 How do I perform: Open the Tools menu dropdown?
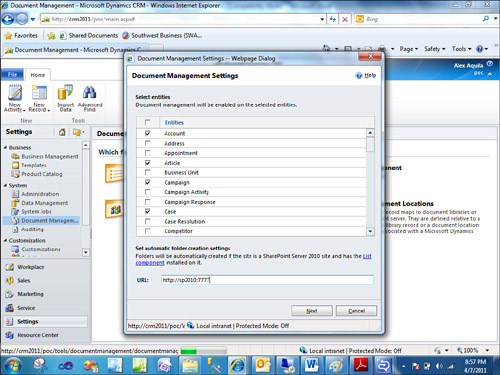[x=461, y=49]
